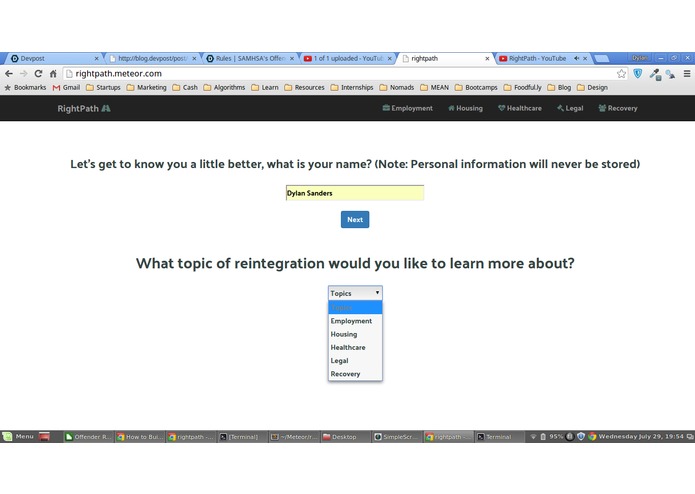Open the Bookmarks star entry in bookmarks bar
The height and width of the screenshot is (494, 695).
click(x=25, y=87)
